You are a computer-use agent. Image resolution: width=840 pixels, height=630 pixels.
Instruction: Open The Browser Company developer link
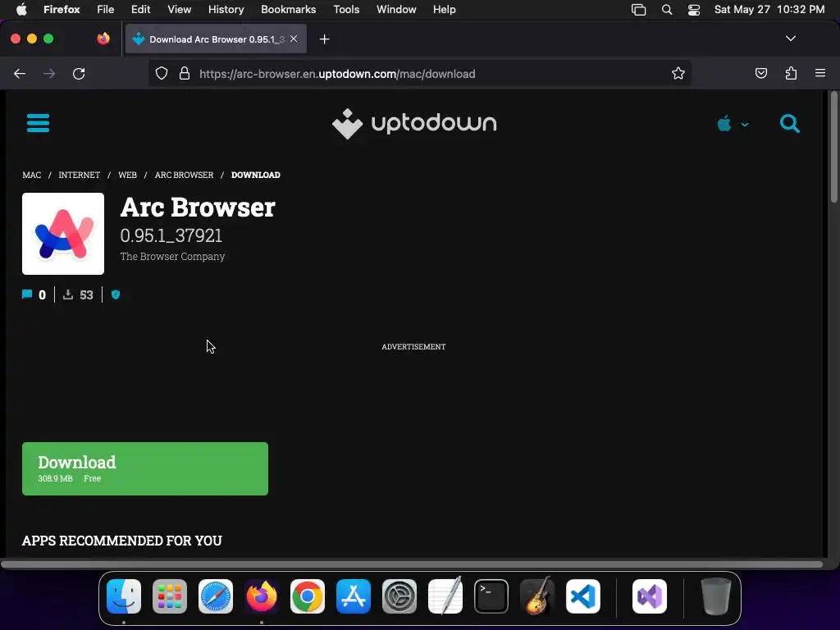coord(172,256)
